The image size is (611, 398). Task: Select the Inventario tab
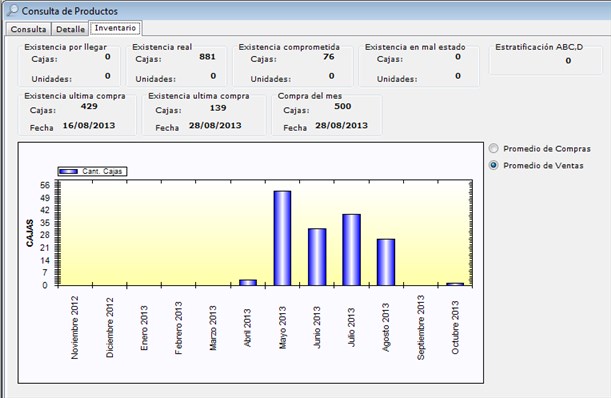pos(115,28)
